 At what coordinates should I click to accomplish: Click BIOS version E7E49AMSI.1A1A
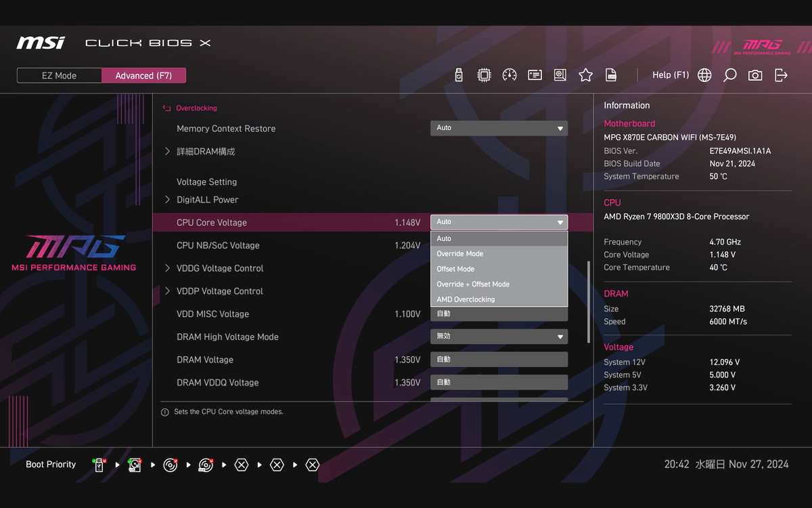pyautogui.click(x=740, y=151)
